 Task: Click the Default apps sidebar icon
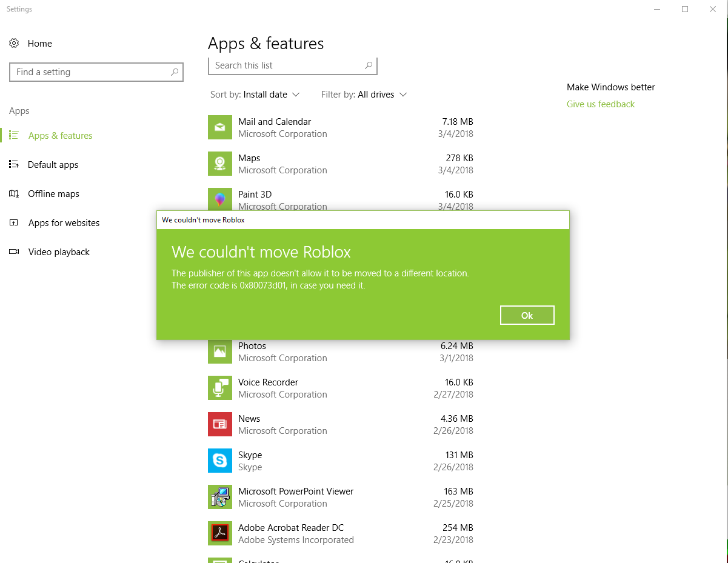pyautogui.click(x=14, y=165)
